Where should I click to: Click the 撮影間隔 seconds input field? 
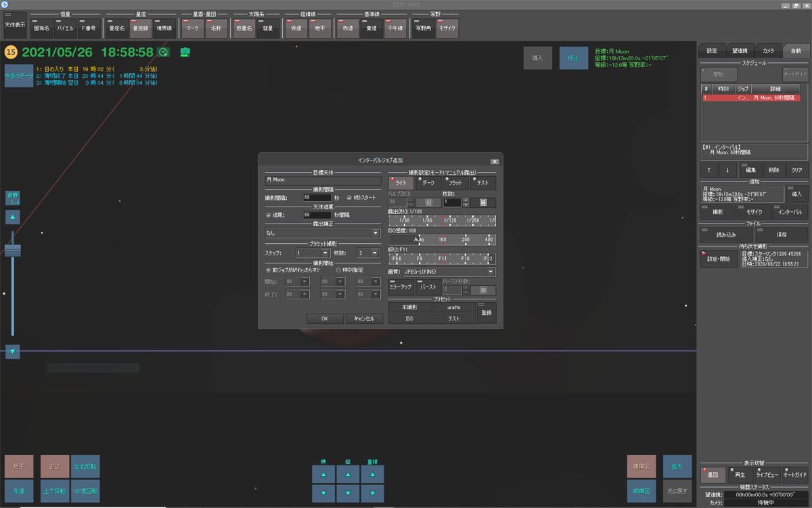point(317,198)
